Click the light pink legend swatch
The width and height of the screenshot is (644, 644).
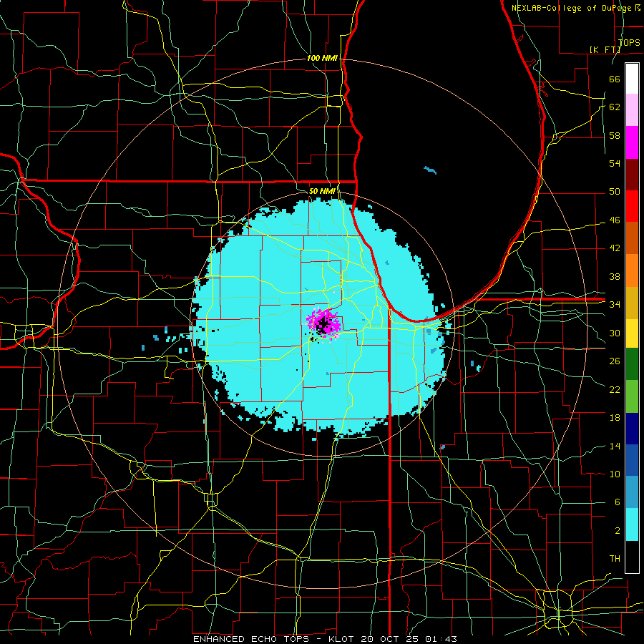(632, 110)
